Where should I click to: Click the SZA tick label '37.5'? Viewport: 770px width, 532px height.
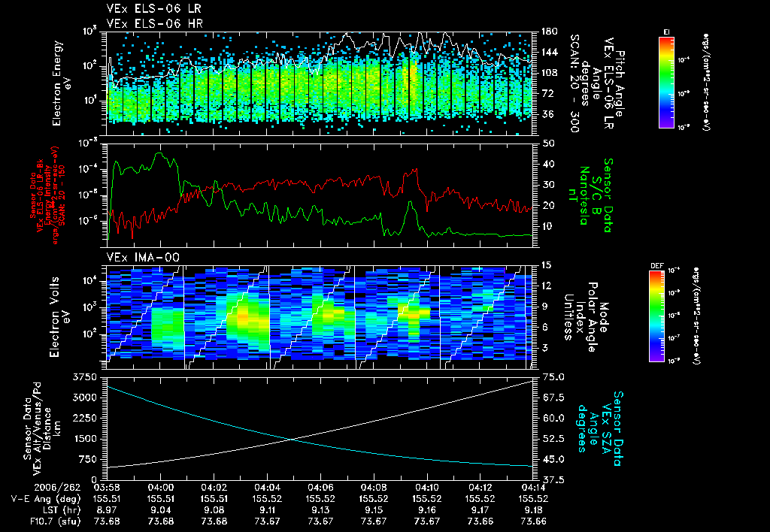coord(553,480)
